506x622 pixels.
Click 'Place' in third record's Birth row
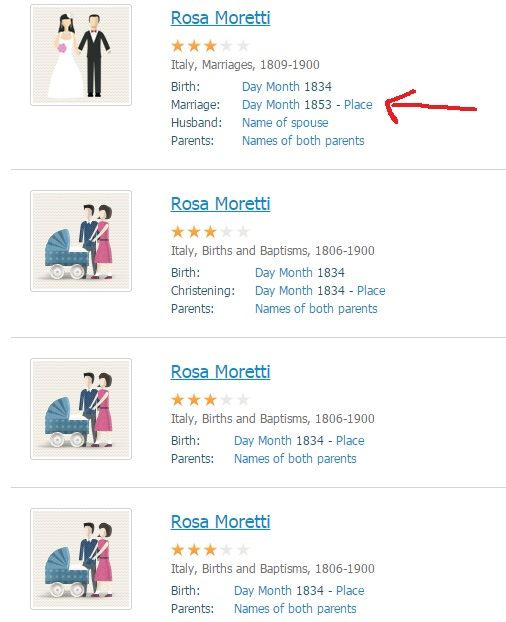pos(350,440)
